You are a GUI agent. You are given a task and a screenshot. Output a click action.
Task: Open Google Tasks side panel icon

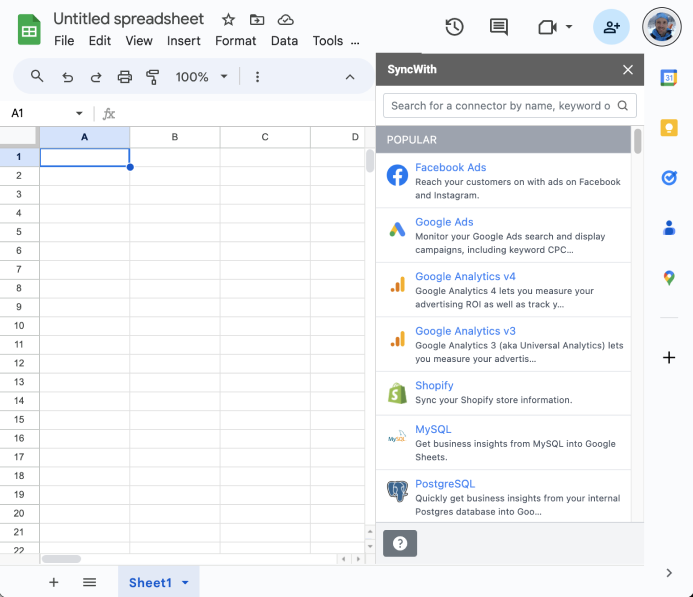(669, 178)
